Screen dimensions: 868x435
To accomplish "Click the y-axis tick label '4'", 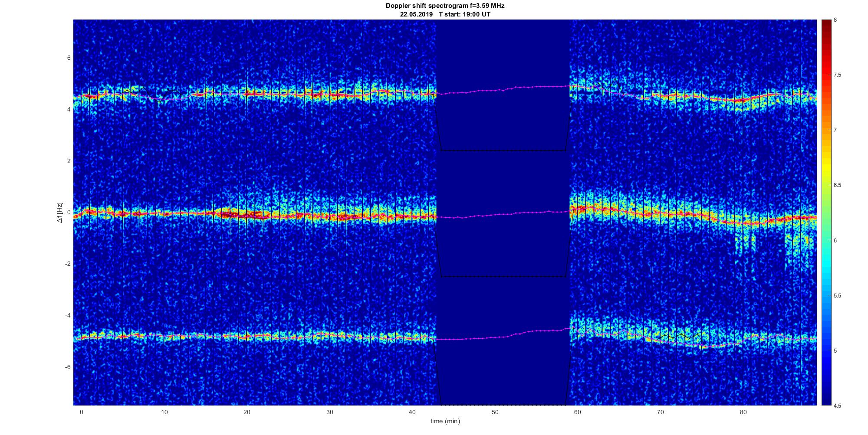I will point(69,110).
